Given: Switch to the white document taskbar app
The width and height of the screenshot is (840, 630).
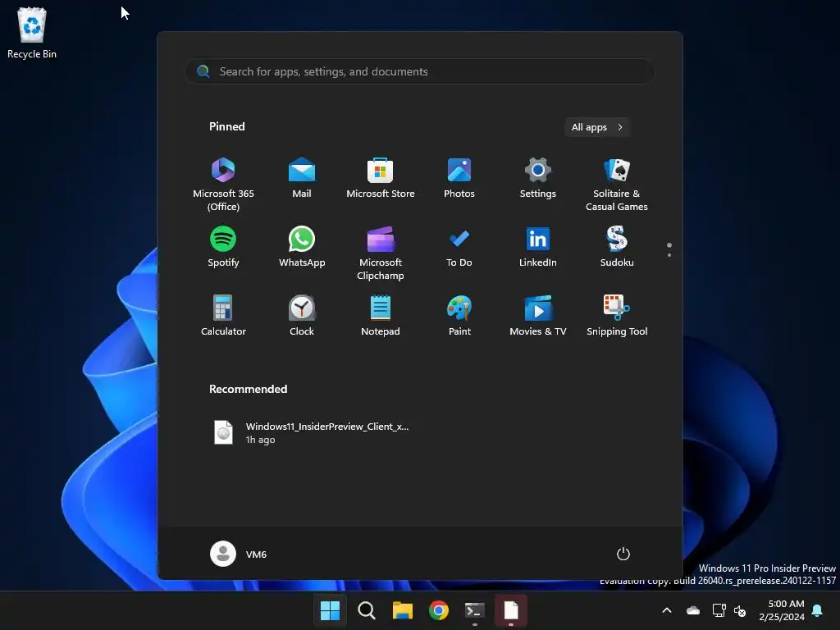Looking at the screenshot, I should coord(511,610).
